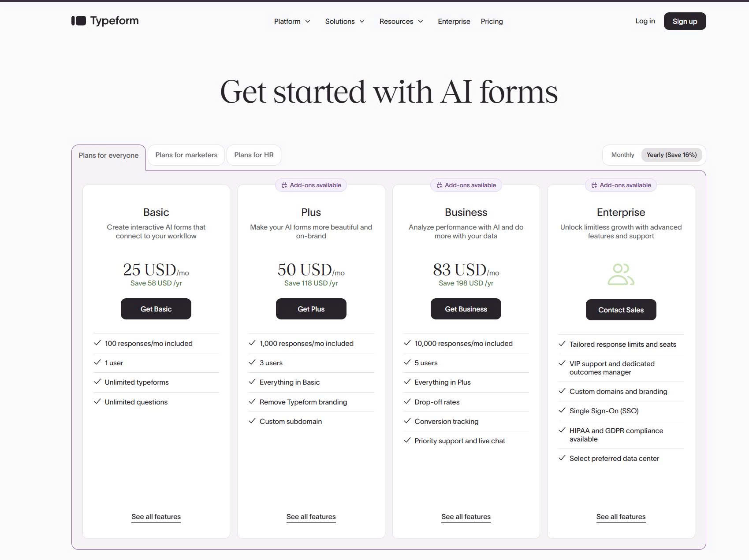Open the Solutions dropdown
749x560 pixels.
[344, 21]
